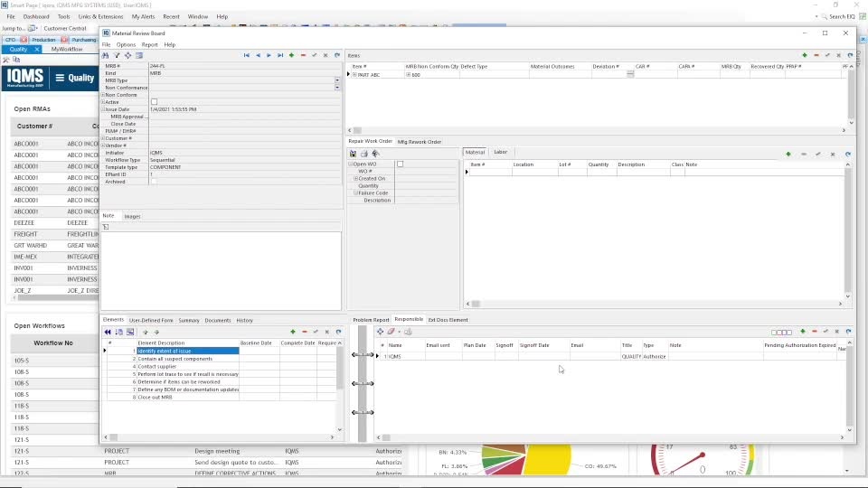Open the Images tab
The height and width of the screenshot is (488, 868).
pos(132,216)
